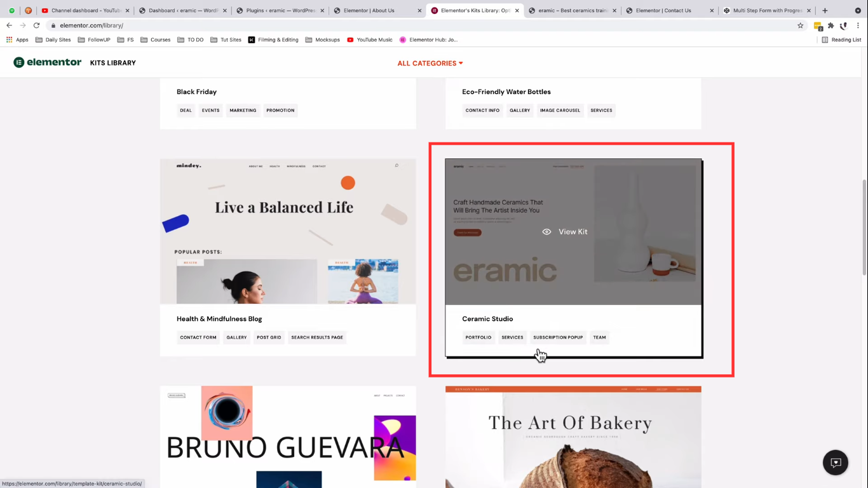Click the tab search arrow at top right
Screen dimensions: 868x488
(x=858, y=10)
